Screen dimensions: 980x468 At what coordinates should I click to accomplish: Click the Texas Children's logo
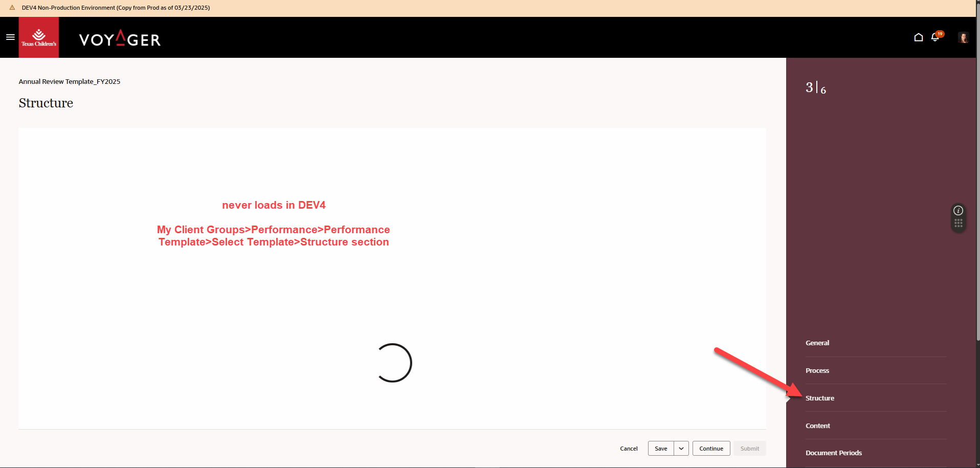[39, 37]
